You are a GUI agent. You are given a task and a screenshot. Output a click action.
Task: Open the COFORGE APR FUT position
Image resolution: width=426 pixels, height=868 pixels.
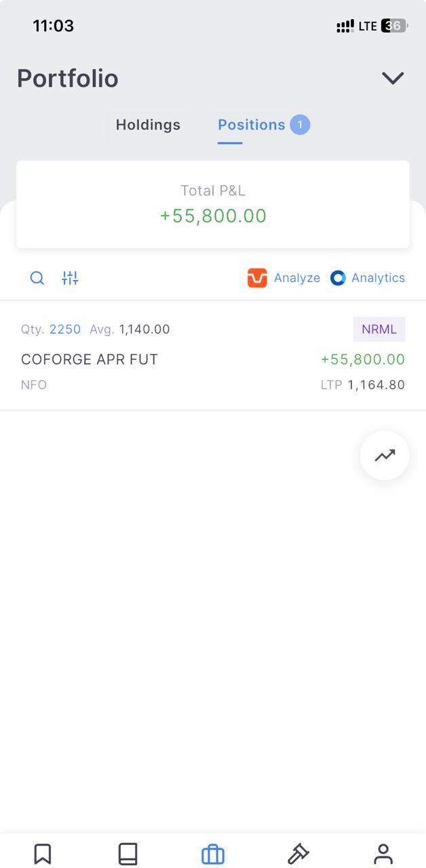coord(90,359)
